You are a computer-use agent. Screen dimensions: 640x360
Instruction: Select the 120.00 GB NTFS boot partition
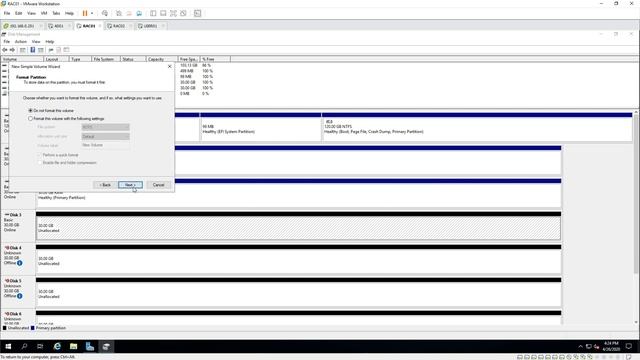click(477, 129)
